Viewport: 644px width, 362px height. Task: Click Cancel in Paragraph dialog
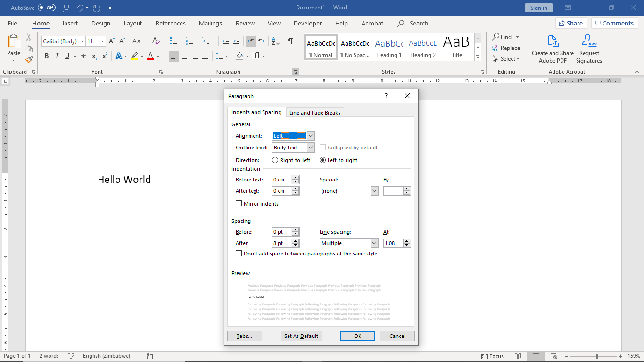[397, 336]
